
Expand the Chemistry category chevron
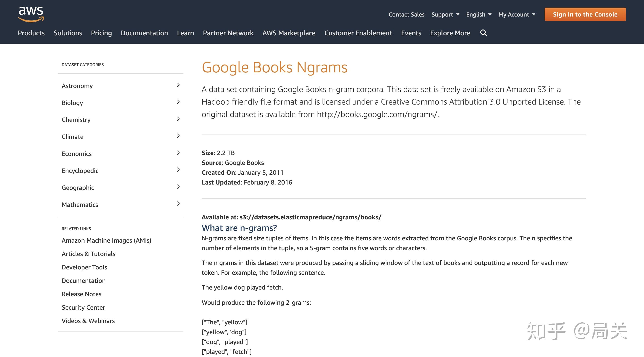(x=178, y=119)
